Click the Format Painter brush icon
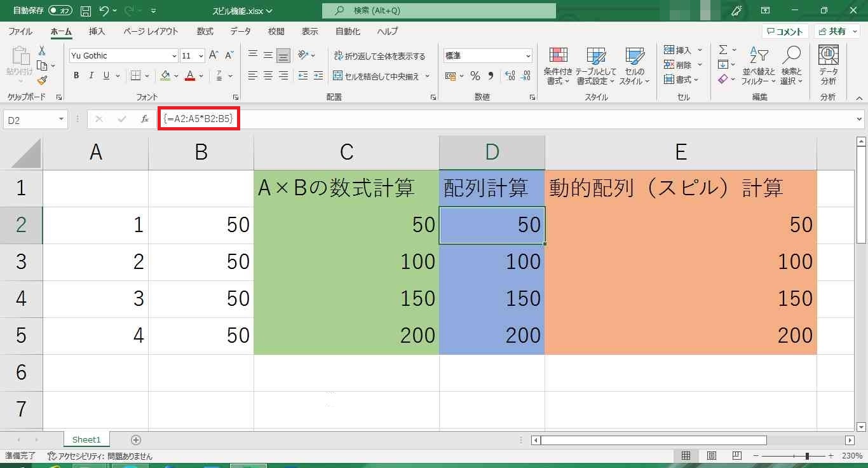This screenshot has width=868, height=468. click(x=42, y=81)
